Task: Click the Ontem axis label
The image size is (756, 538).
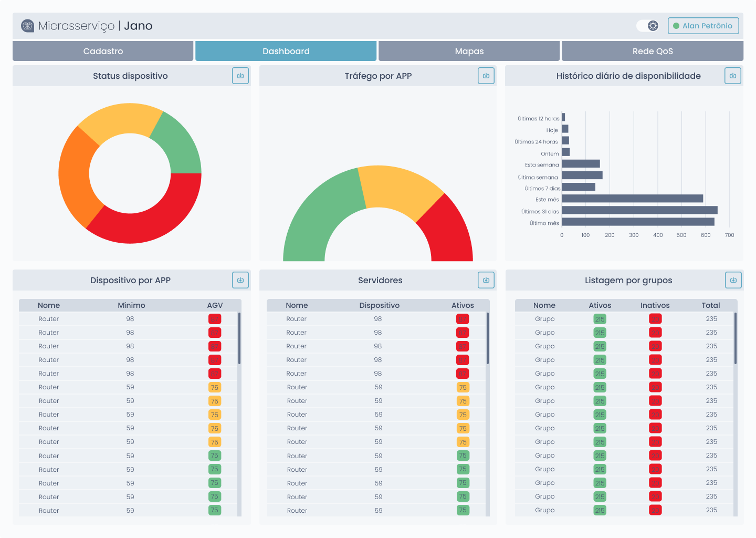Action: coord(550,154)
